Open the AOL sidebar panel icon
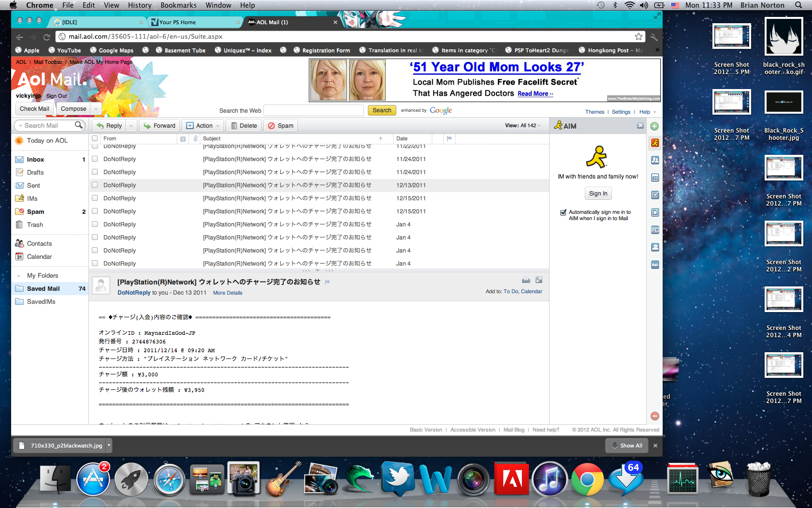This screenshot has width=812, height=508. (x=655, y=265)
